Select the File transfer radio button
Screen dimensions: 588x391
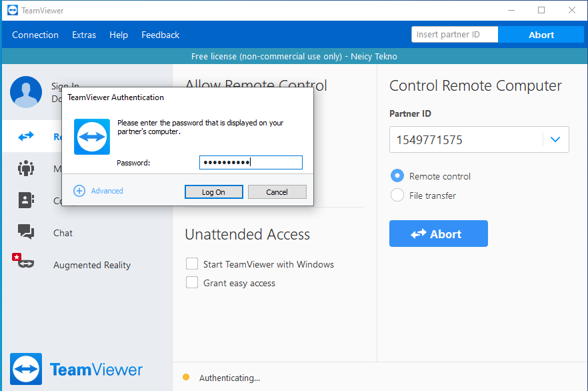coord(397,195)
